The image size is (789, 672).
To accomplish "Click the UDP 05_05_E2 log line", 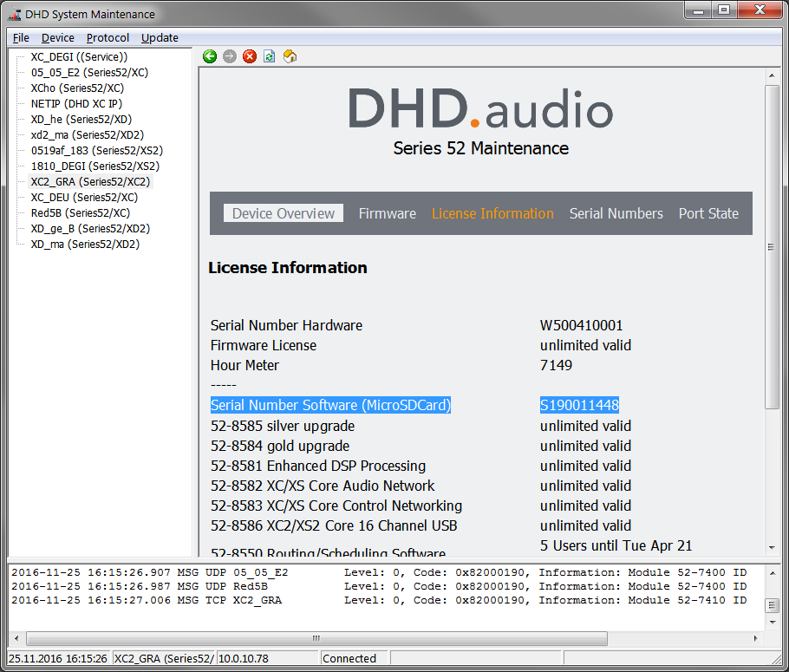I will pyautogui.click(x=380, y=572).
